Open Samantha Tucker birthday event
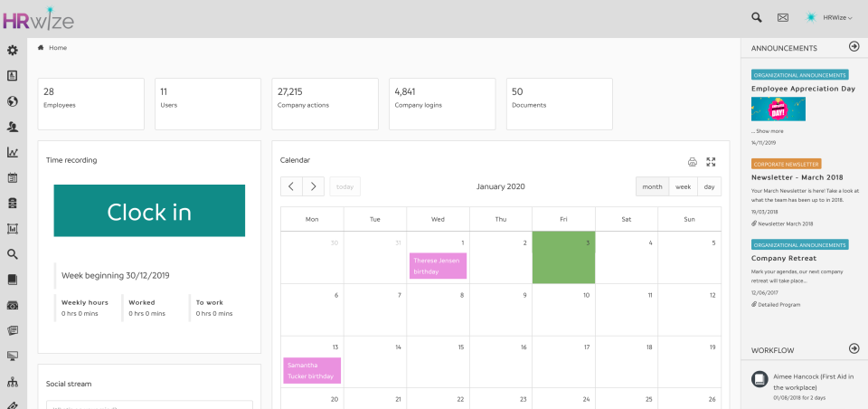 click(x=312, y=371)
